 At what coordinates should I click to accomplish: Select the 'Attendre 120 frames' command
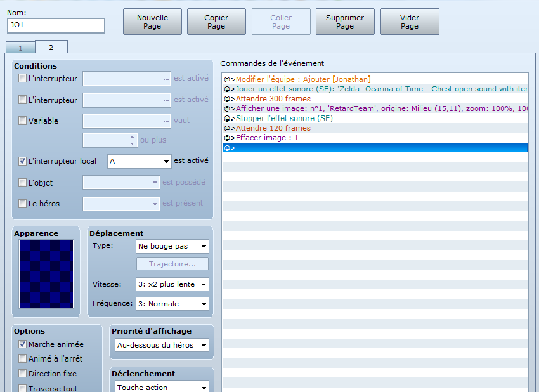[x=375, y=128]
